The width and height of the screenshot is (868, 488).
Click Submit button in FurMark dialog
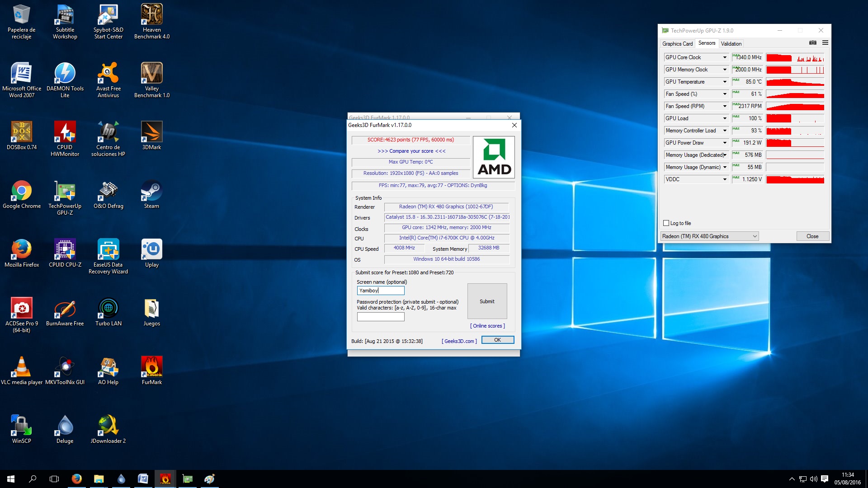point(487,301)
